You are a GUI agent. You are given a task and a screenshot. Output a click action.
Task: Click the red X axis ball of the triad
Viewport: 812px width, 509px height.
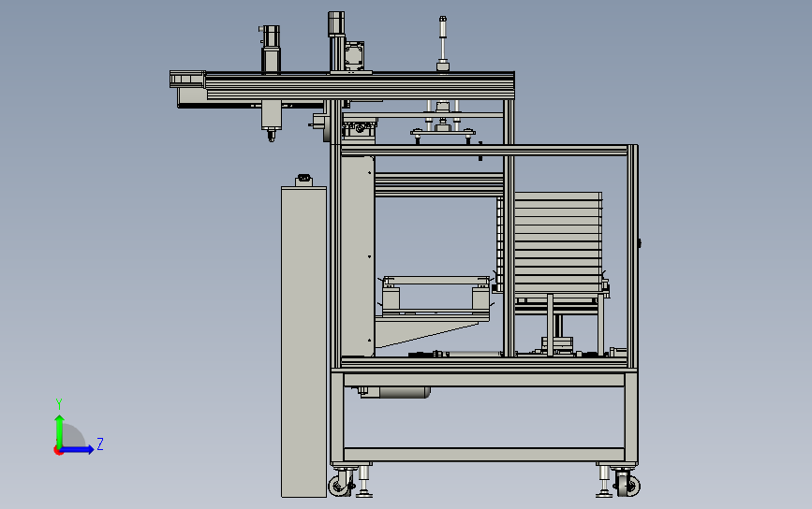click(x=58, y=451)
